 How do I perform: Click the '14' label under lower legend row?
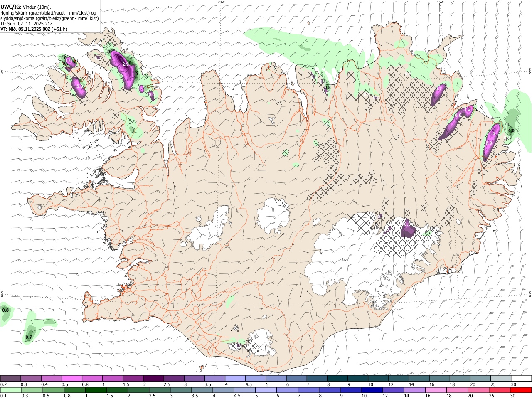407,396
